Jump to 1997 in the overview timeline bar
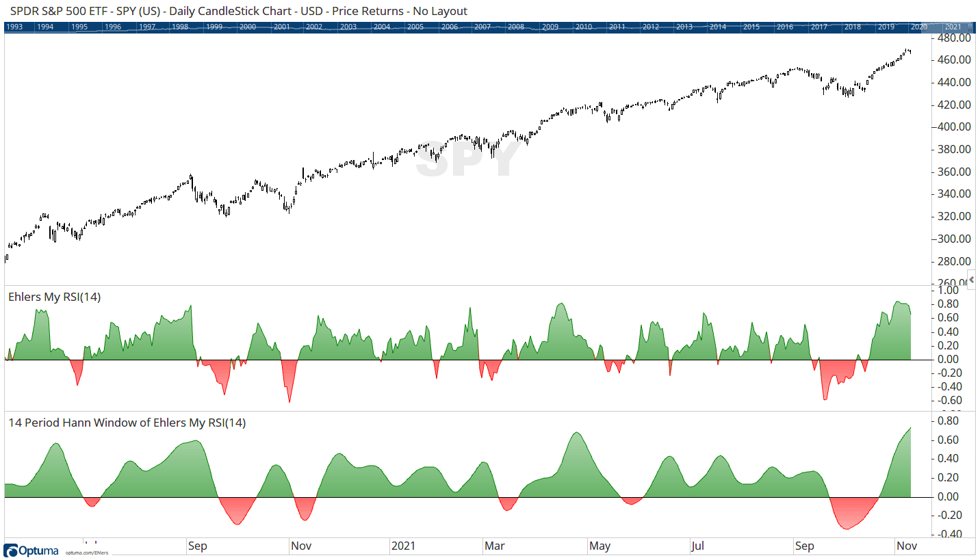 [x=146, y=27]
